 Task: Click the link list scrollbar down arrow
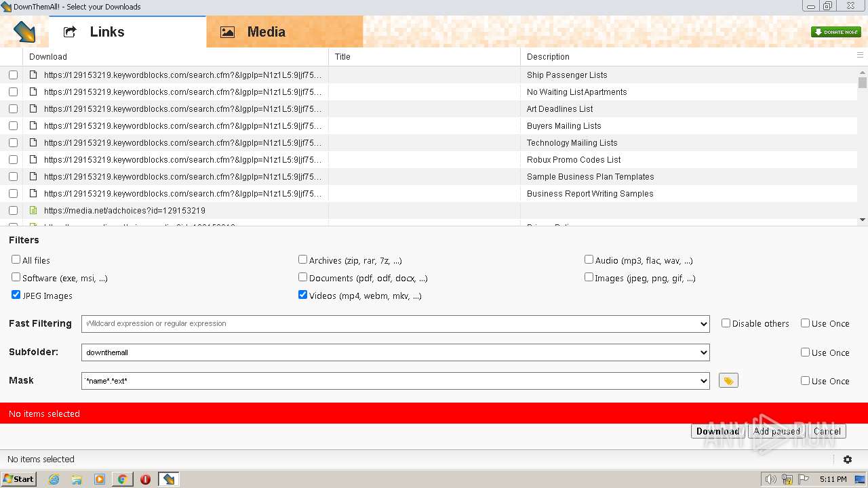(863, 220)
